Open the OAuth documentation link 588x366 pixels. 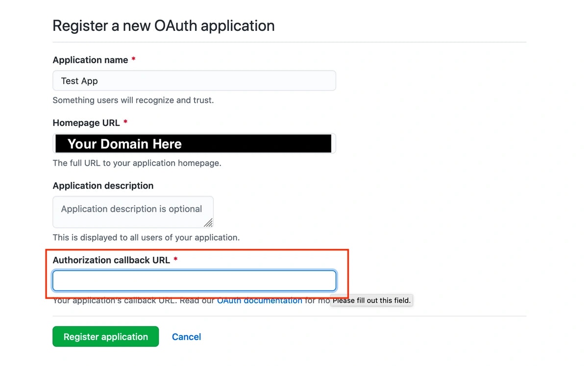pos(259,300)
